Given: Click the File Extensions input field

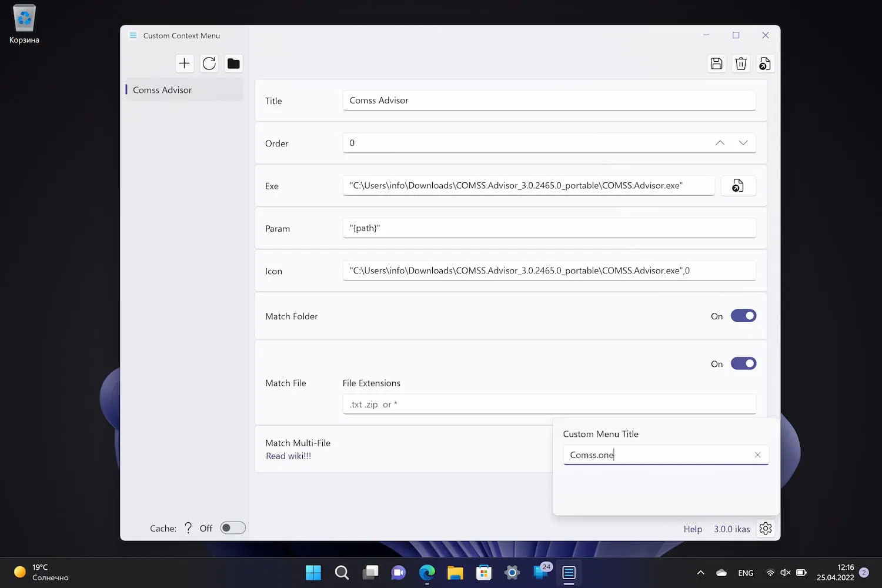Looking at the screenshot, I should (x=549, y=405).
